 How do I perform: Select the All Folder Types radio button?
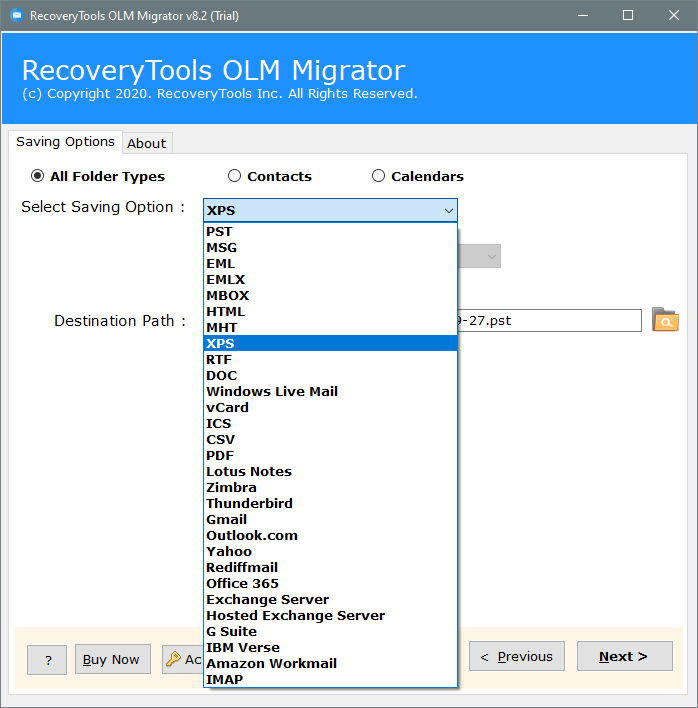(37, 176)
